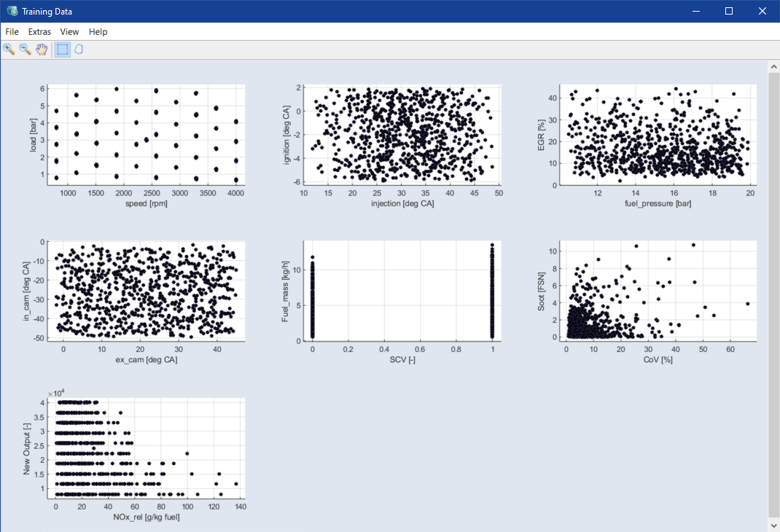780x532 pixels.
Task: Click the vertical scrollbar thumb
Action: (773, 292)
